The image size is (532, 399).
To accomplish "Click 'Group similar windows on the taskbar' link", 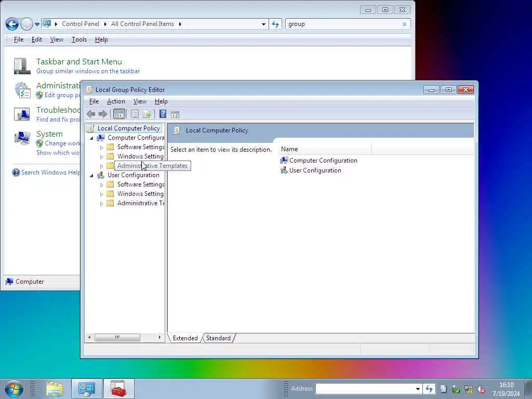I will tap(88, 71).
